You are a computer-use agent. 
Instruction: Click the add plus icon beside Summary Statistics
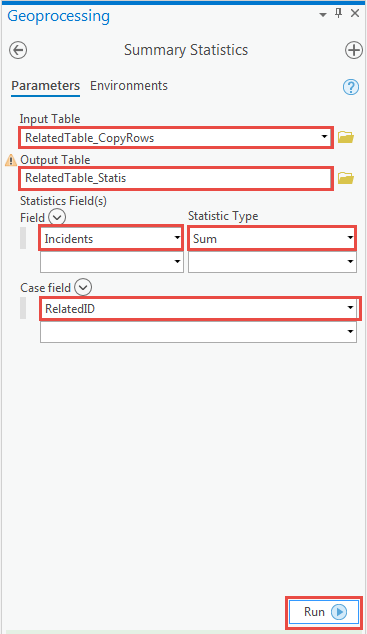354,51
